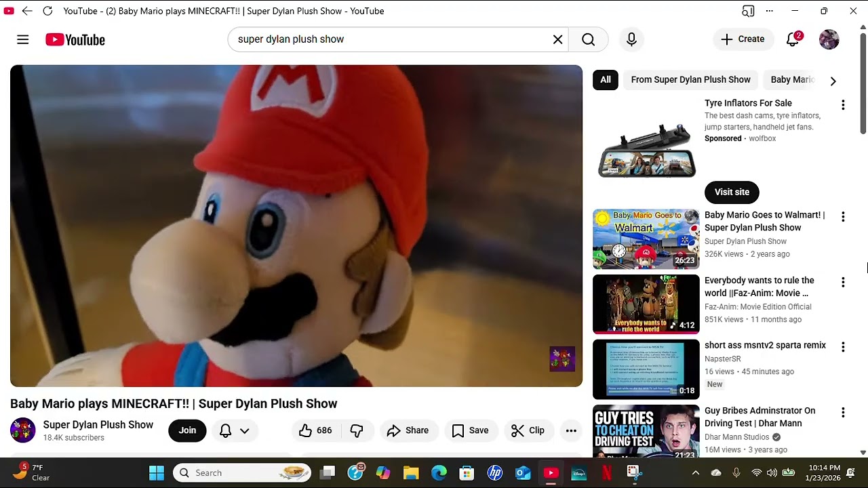Open the Tyre Inflators For Sale ad title

pos(748,103)
